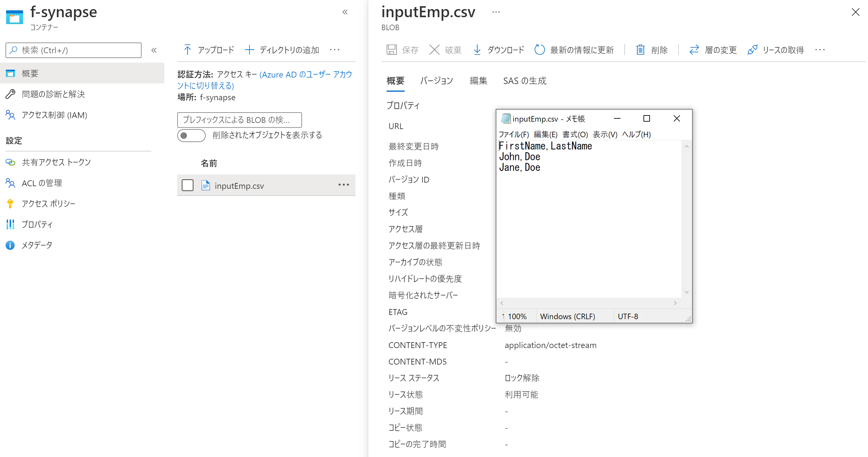Open more blob toolbar options

[x=820, y=50]
